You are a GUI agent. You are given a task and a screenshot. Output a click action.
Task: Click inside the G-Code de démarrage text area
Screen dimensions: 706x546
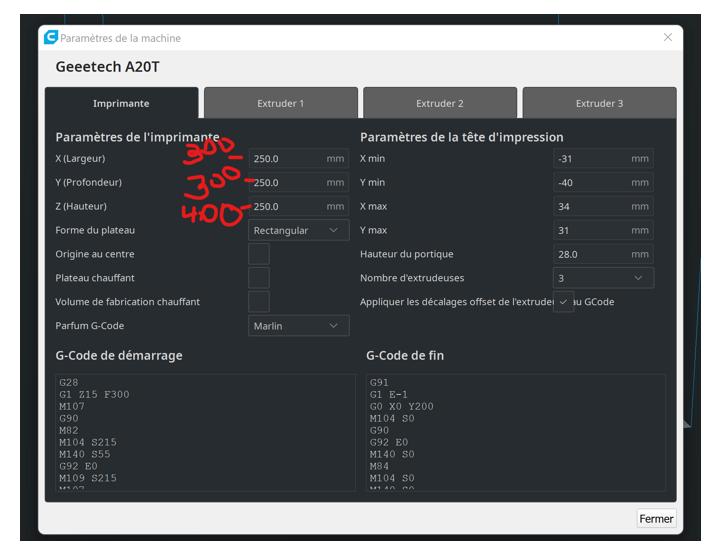point(205,433)
